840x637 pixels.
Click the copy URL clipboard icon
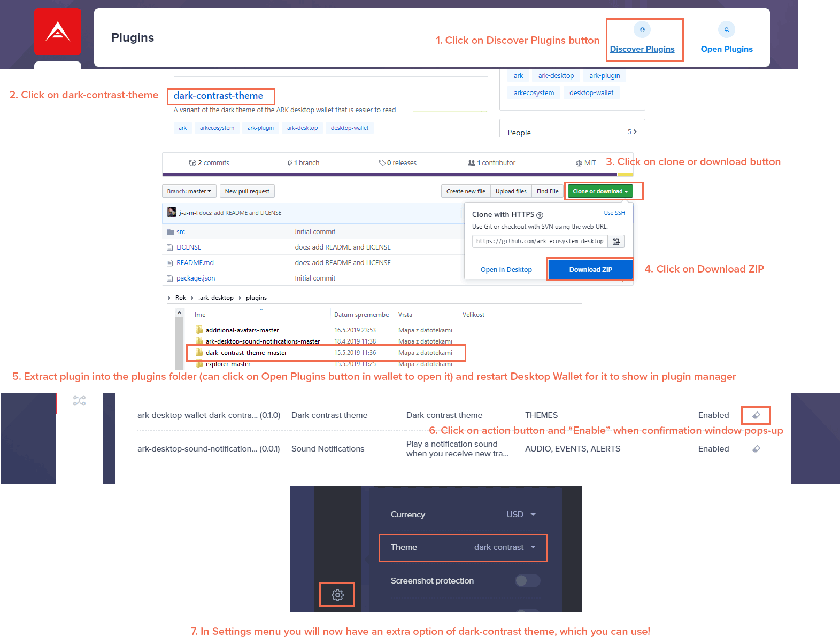coord(616,242)
